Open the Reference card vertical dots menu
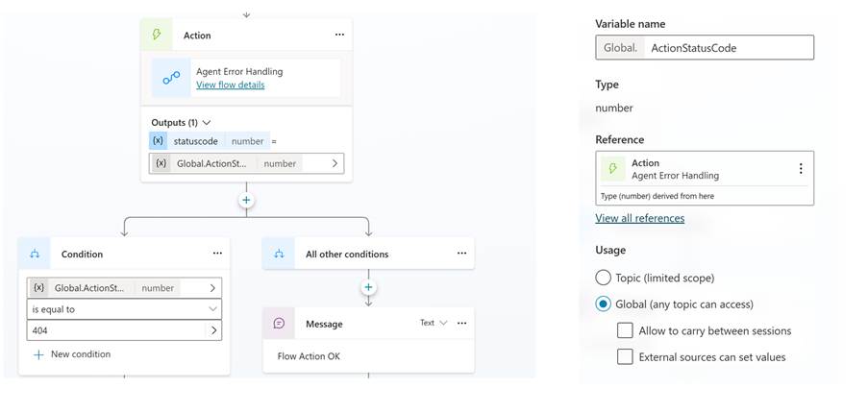 [x=800, y=169]
